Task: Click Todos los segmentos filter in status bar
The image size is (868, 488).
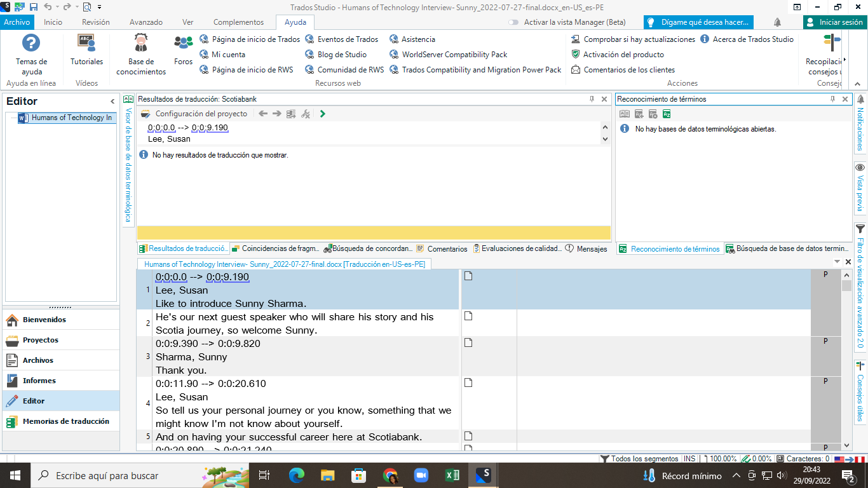Action: 640,459
